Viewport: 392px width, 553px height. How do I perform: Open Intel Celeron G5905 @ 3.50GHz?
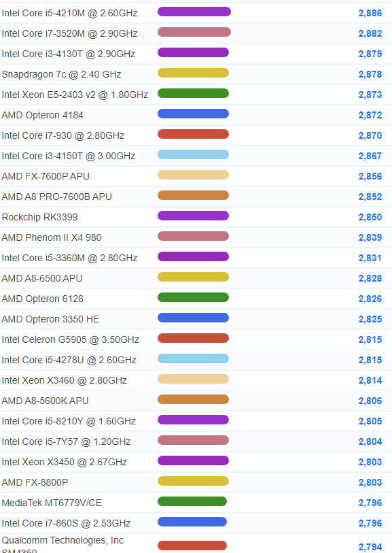coord(70,340)
